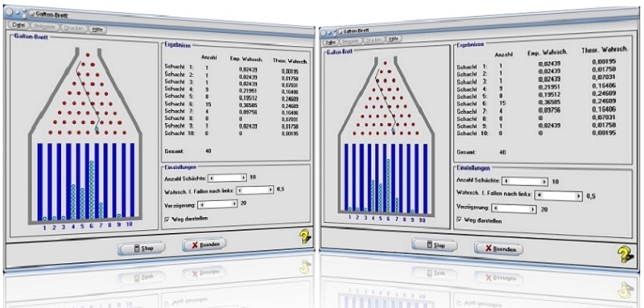Viewport: 644px width, 308px height.
Task: Click the Gesamt value 40 in left window
Action: pos(208,151)
